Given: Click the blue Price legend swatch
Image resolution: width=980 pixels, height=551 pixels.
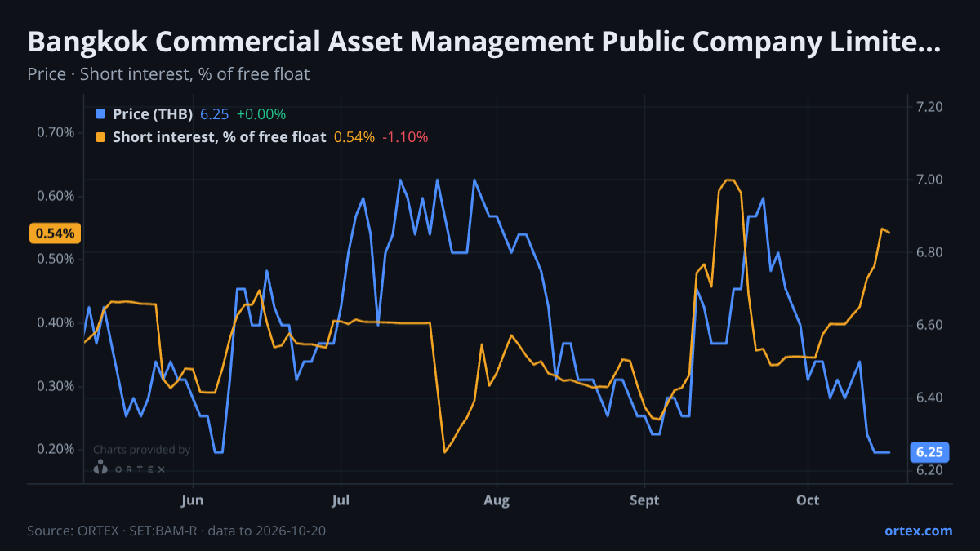Looking at the screenshot, I should click(x=100, y=114).
